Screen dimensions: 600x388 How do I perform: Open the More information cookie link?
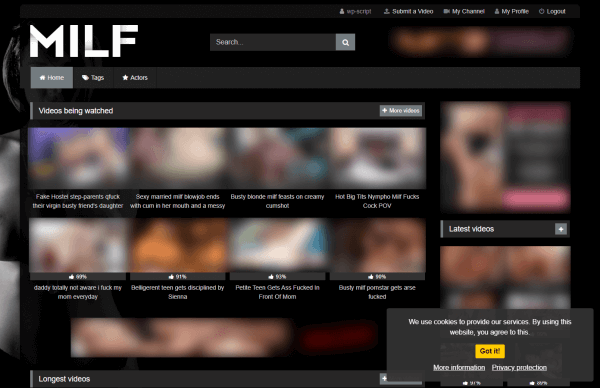pyautogui.click(x=459, y=367)
